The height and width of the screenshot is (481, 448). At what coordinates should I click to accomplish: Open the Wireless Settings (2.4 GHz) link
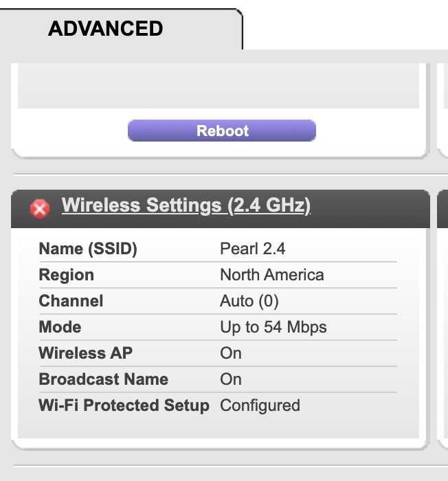tap(186, 205)
